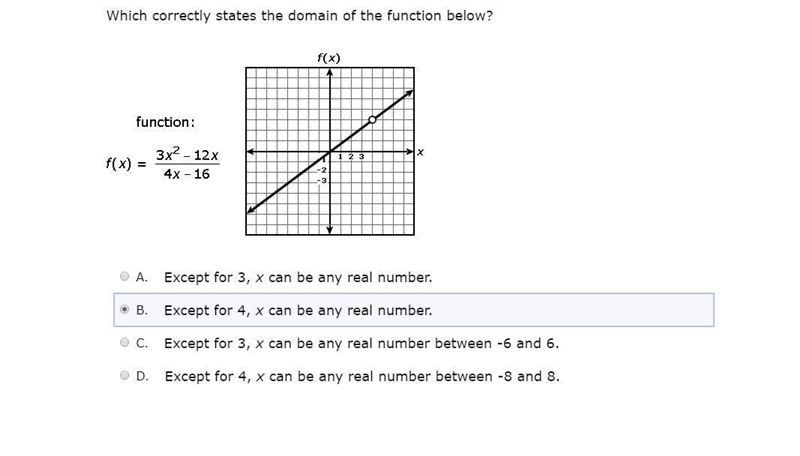The width and height of the screenshot is (800, 456).
Task: Click the question text about the domain
Action: [x=299, y=16]
